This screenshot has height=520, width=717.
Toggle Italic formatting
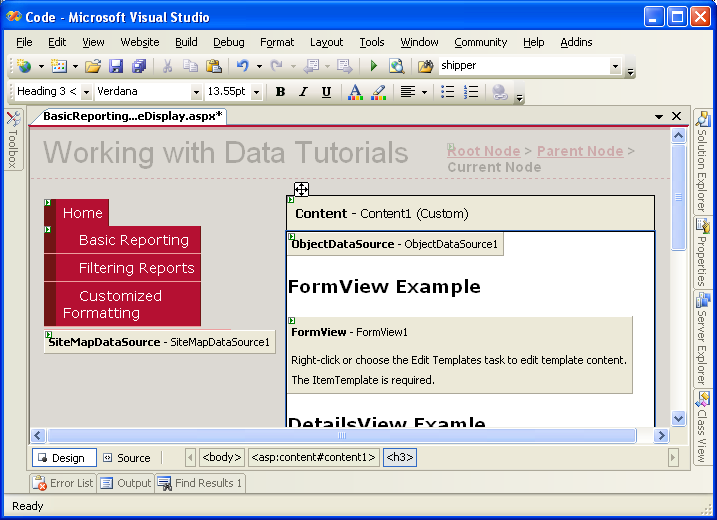click(303, 92)
